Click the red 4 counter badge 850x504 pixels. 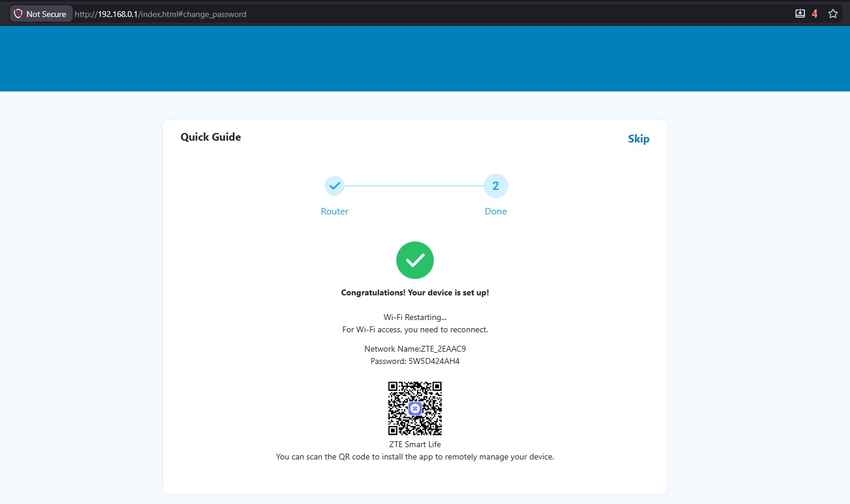click(x=814, y=14)
